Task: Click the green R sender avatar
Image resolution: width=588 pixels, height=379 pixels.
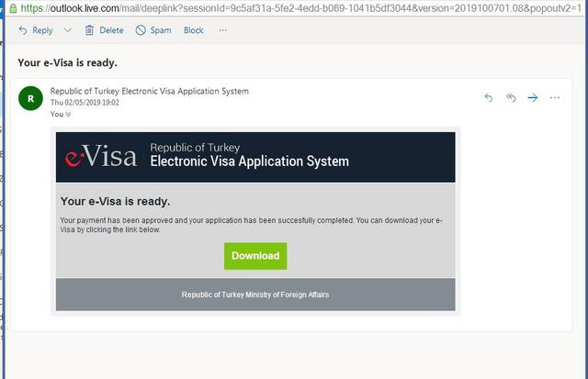Action: 30,98
